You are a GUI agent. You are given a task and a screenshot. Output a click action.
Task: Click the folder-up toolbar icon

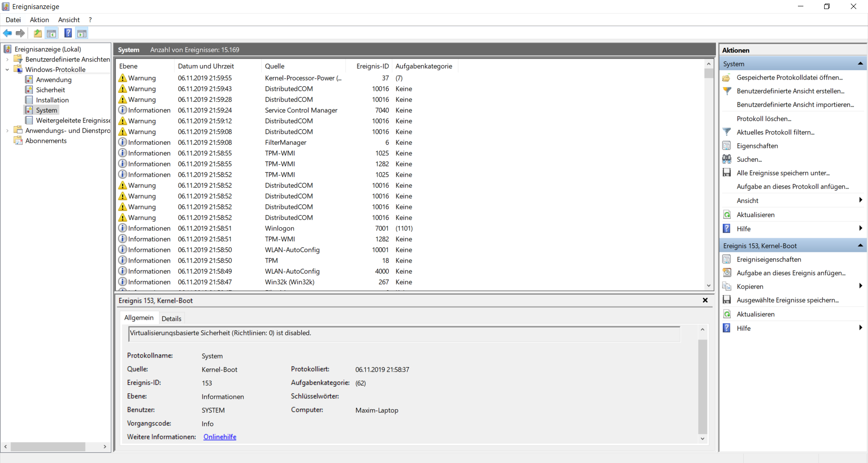coord(38,33)
